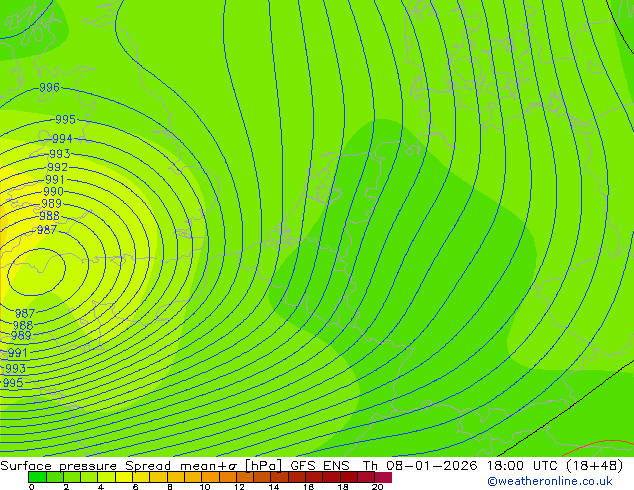Click the 995 label south of the low
This screenshot has width=634, height=490.
(x=13, y=382)
